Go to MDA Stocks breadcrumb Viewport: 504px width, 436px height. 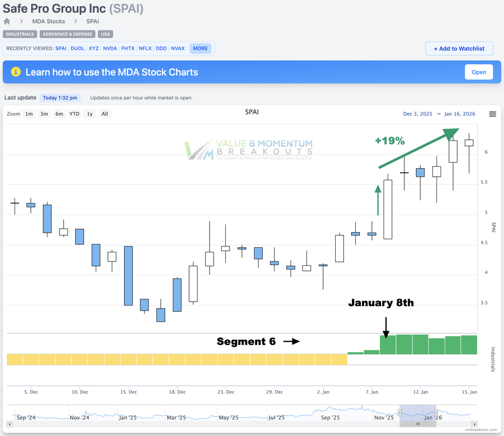coord(48,21)
